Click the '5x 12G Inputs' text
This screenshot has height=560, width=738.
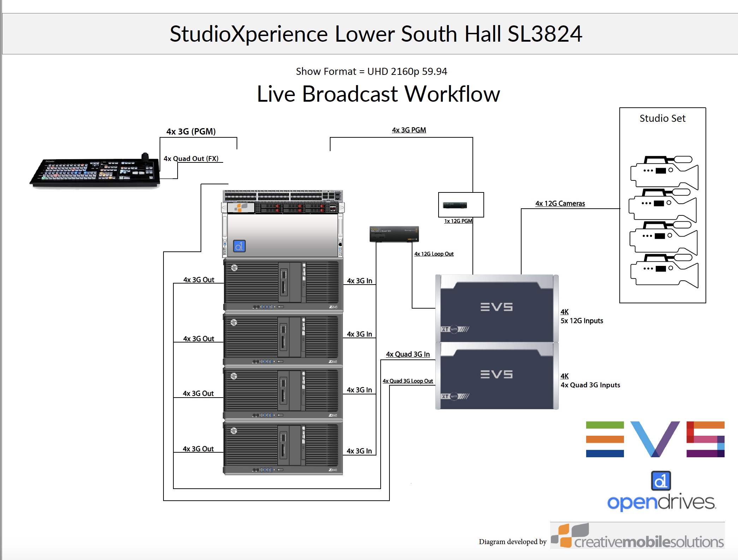coord(582,321)
